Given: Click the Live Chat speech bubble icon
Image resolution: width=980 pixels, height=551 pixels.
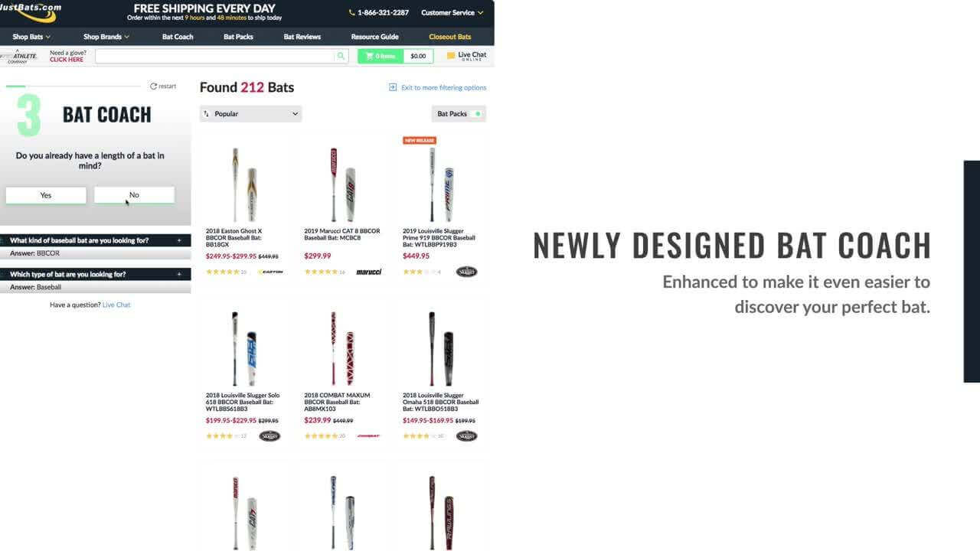Looking at the screenshot, I should pyautogui.click(x=451, y=56).
